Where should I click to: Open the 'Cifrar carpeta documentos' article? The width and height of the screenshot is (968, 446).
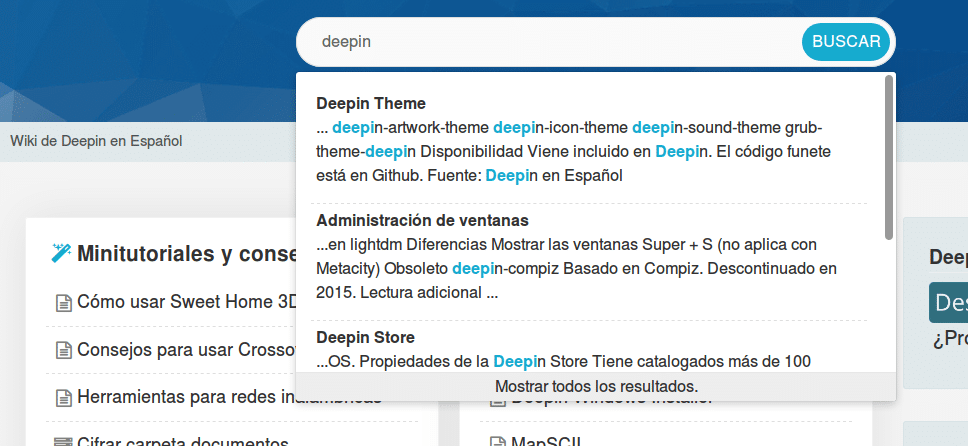[183, 441]
